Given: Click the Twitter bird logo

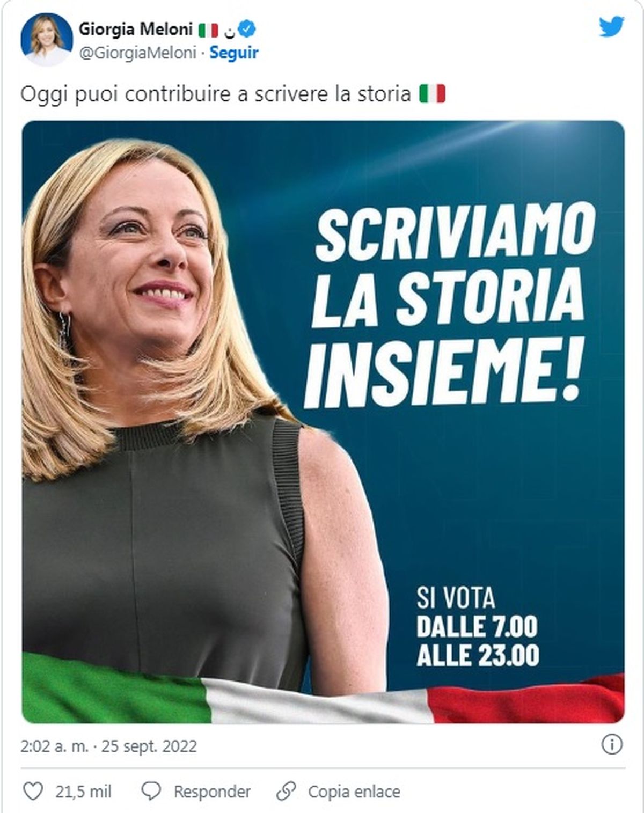Looking at the screenshot, I should 612,26.
